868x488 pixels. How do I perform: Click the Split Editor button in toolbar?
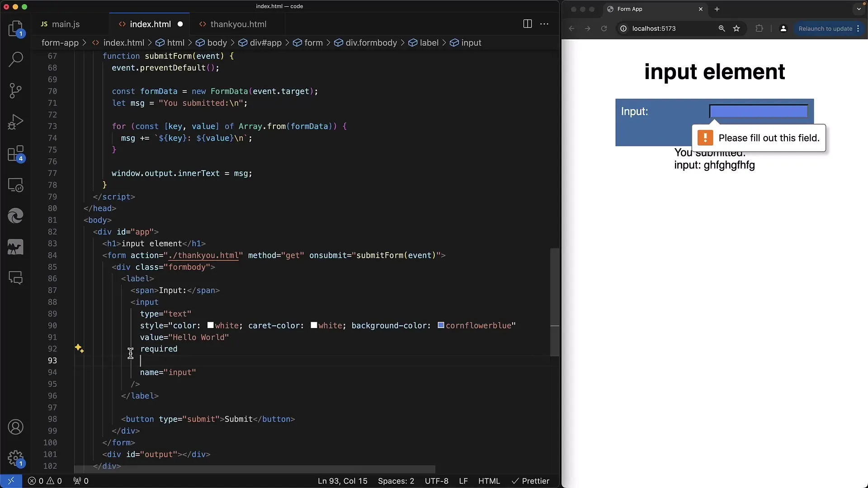pos(527,23)
